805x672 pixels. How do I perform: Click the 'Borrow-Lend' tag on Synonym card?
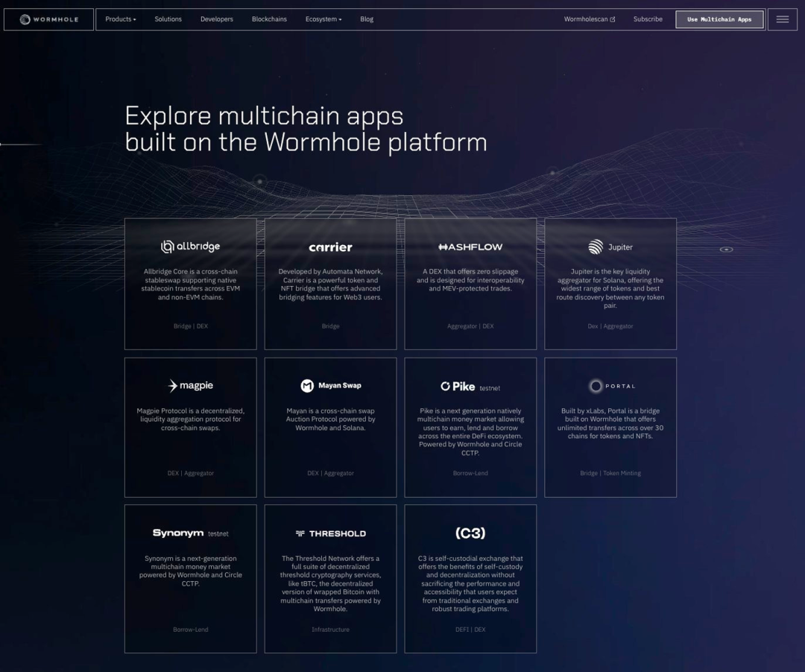click(191, 630)
